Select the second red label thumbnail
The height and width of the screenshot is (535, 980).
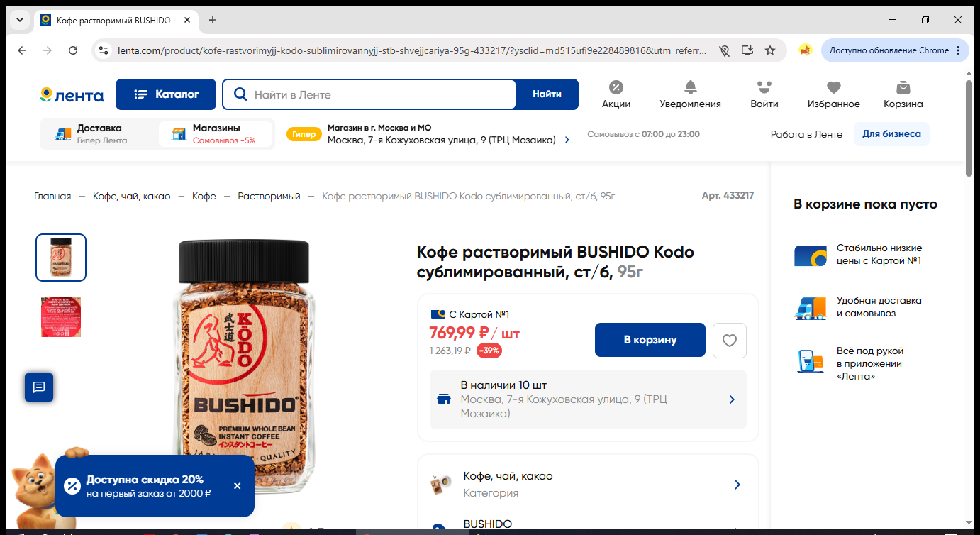[x=61, y=317]
